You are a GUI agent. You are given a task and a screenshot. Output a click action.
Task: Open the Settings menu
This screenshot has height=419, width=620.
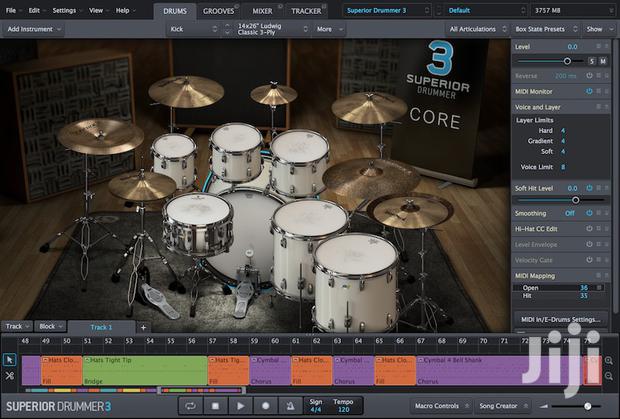(x=66, y=11)
